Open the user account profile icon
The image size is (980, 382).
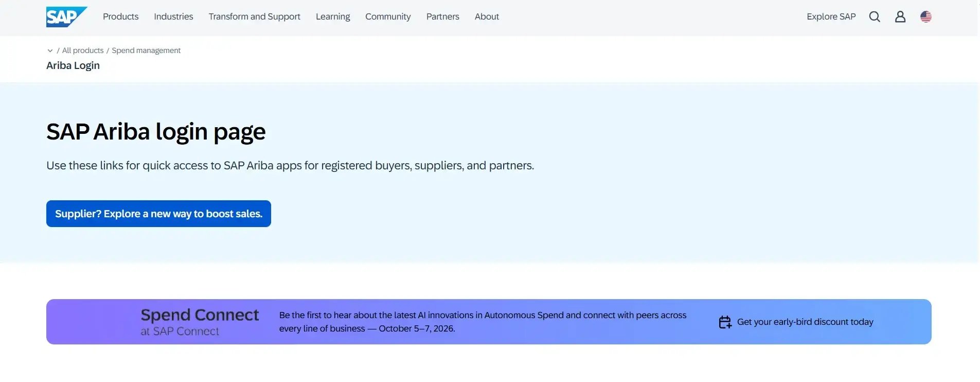click(x=900, y=16)
